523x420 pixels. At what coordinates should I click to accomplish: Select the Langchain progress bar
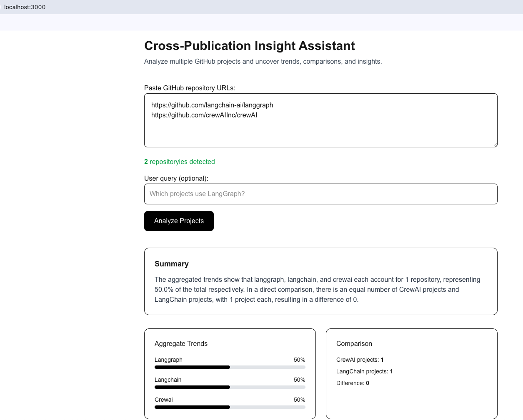(x=230, y=387)
